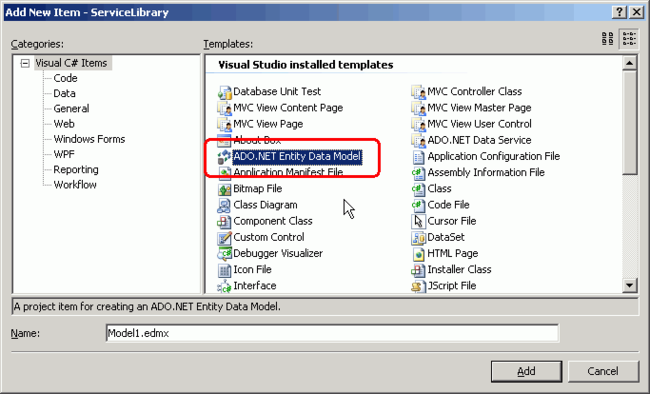
Task: Click the ADO.NET Data Service icon
Action: pyautogui.click(x=418, y=140)
